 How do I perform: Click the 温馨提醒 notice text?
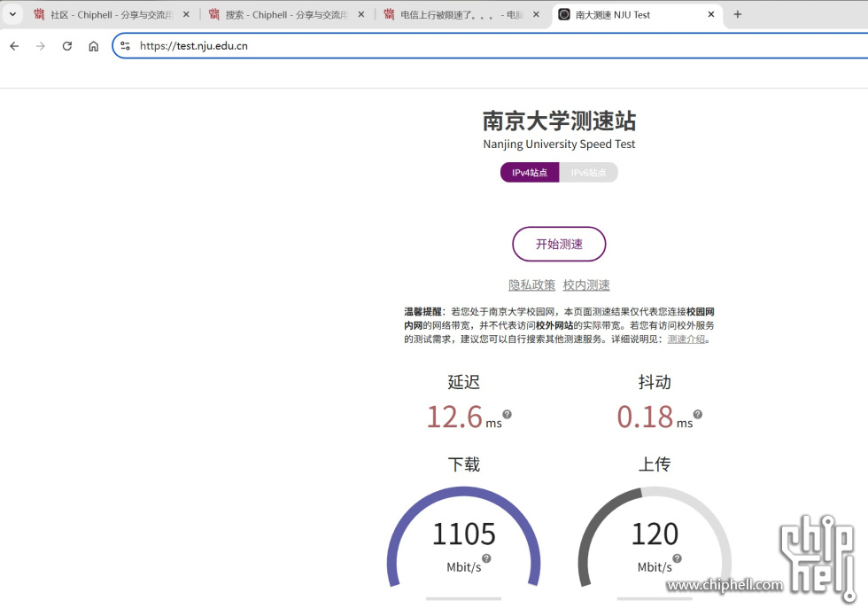tap(559, 325)
